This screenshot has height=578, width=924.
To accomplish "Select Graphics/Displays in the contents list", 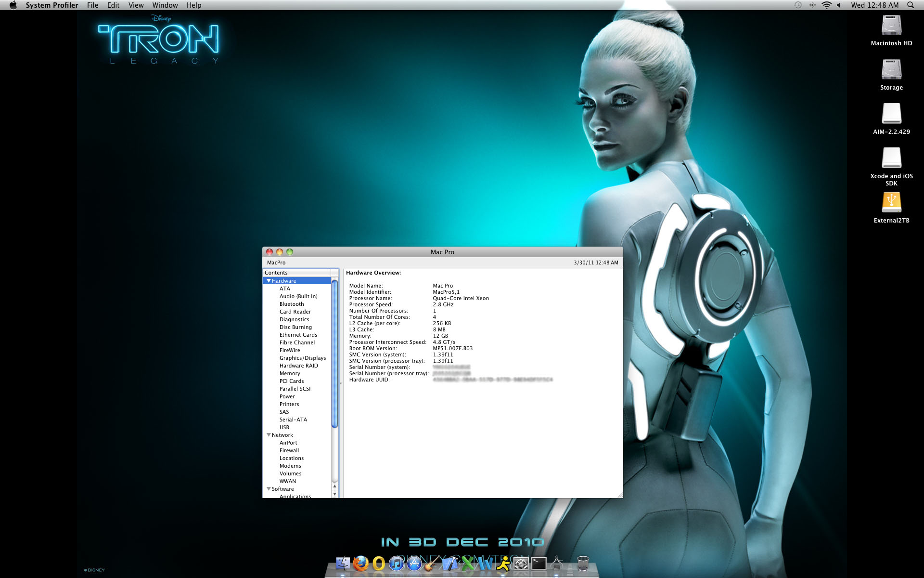I will [302, 358].
